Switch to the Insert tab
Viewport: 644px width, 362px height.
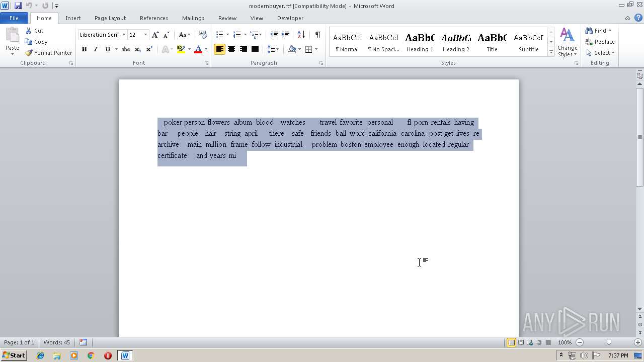point(73,18)
